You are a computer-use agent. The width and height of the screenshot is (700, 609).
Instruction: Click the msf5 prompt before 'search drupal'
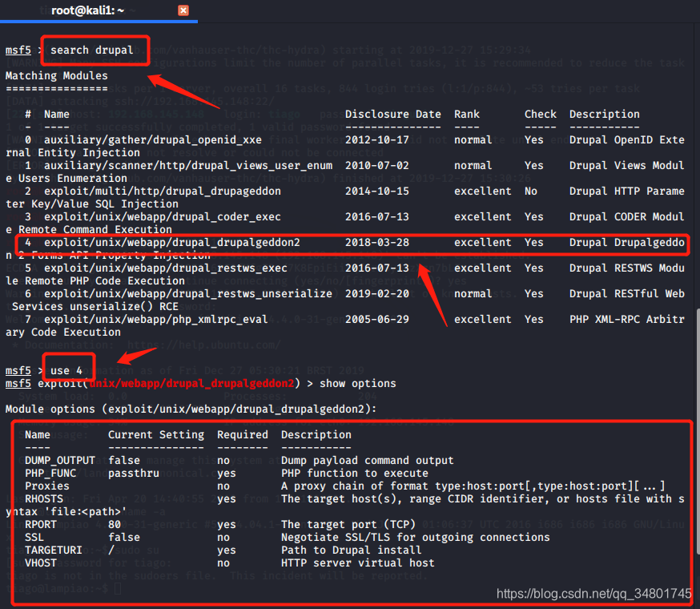click(18, 50)
